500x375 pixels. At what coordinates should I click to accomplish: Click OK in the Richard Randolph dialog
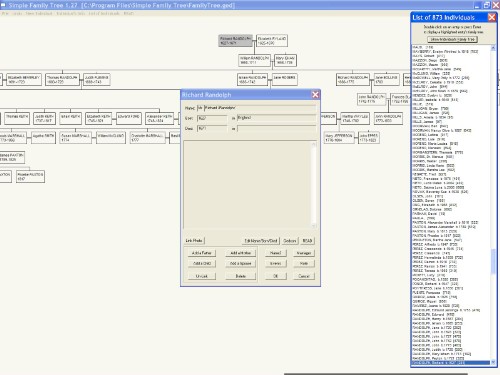coord(275,276)
